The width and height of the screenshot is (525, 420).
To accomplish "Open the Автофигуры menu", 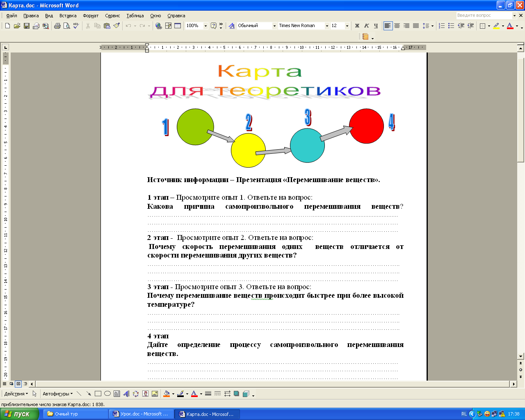I will tap(57, 394).
